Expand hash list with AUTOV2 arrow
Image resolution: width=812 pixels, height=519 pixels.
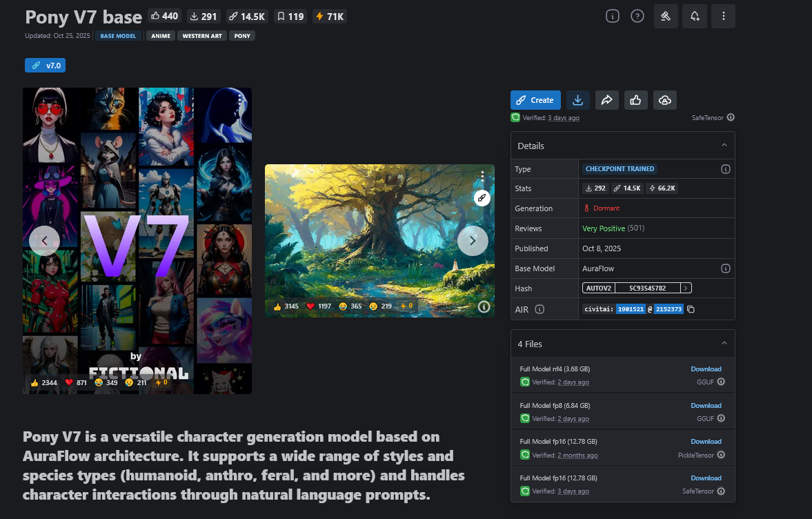point(686,288)
